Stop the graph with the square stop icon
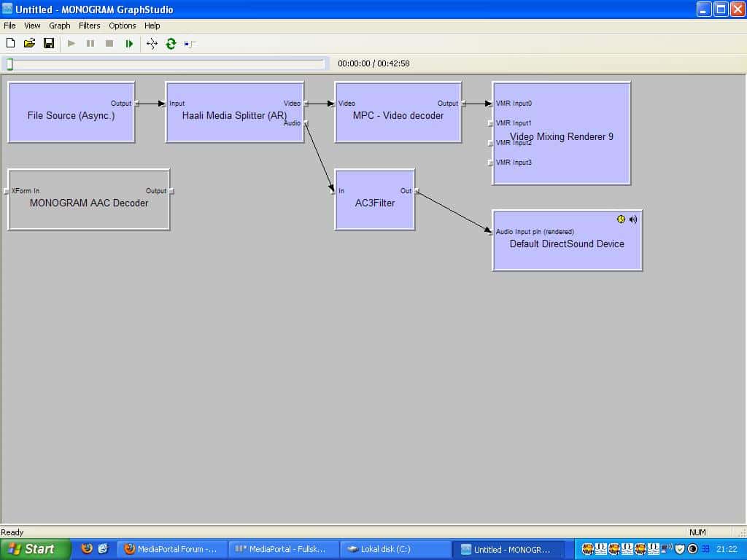The image size is (747, 560). coord(109,43)
